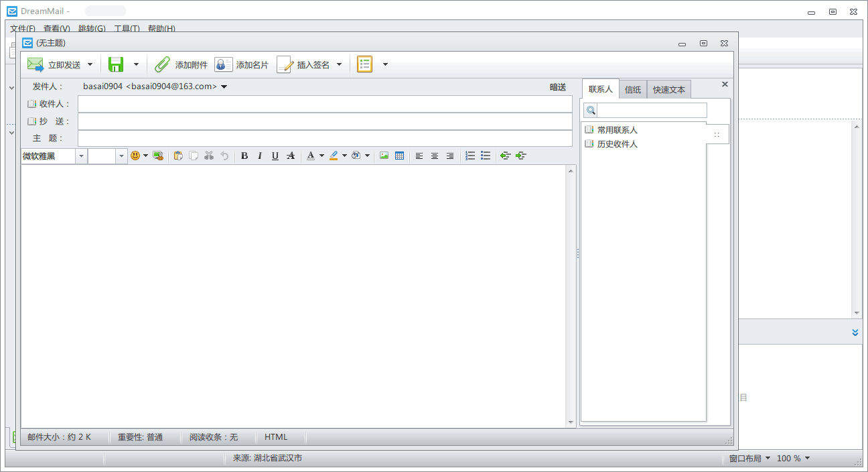Click the 暗送 (BCC) link
Viewport: 868px width, 472px height.
tap(558, 87)
